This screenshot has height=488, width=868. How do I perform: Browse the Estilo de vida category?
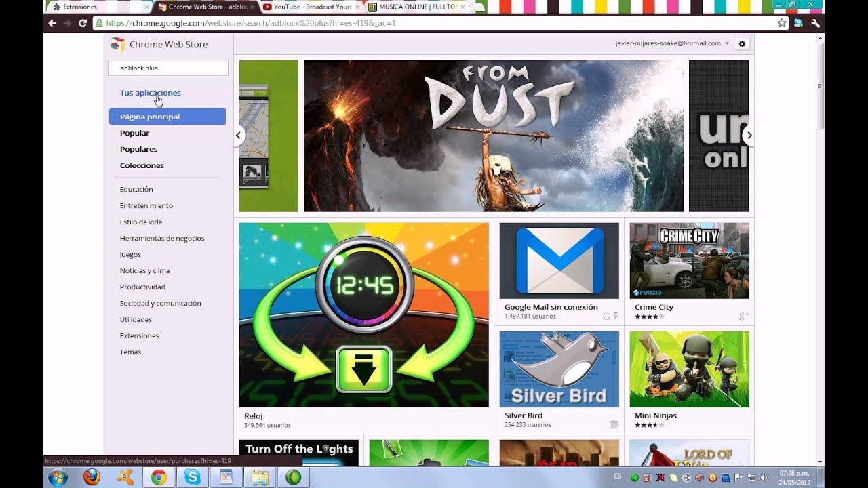point(141,222)
